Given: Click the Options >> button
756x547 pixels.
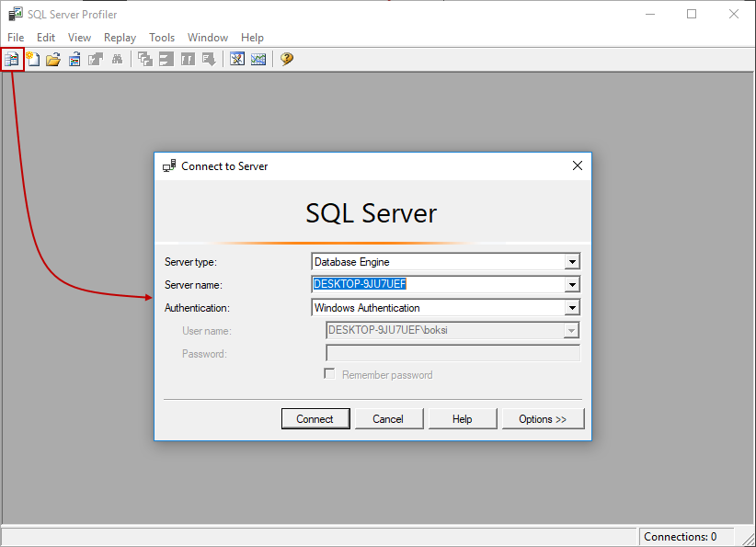Looking at the screenshot, I should [x=543, y=419].
